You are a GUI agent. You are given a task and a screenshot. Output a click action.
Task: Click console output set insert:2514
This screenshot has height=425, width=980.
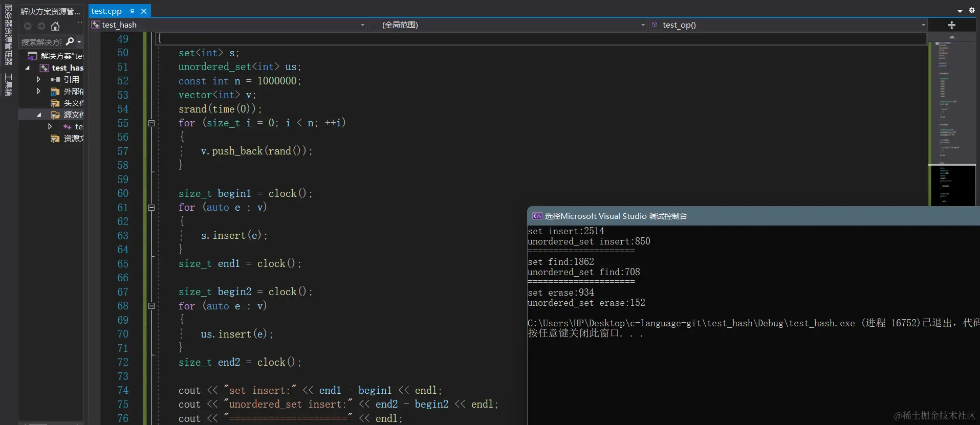click(566, 231)
